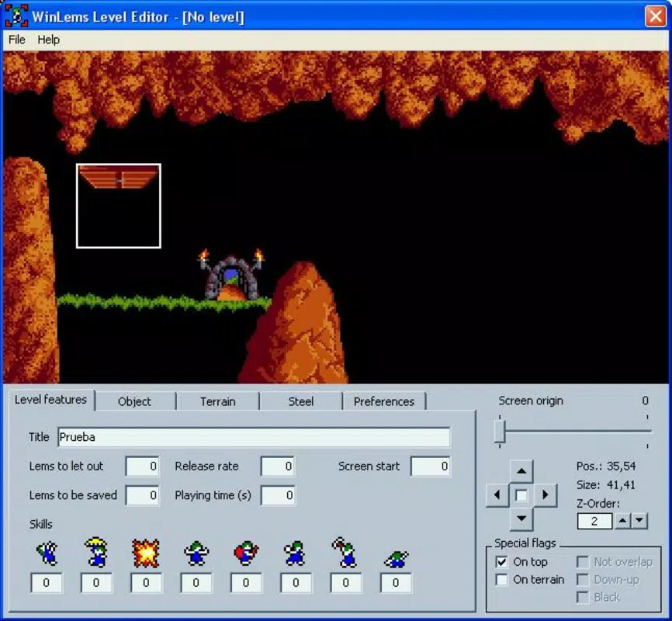Toggle the Not overlap checkbox

[x=583, y=561]
